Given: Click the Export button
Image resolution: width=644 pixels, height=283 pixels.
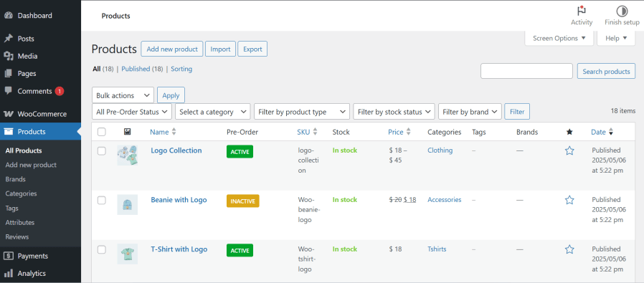Looking at the screenshot, I should coord(252,49).
